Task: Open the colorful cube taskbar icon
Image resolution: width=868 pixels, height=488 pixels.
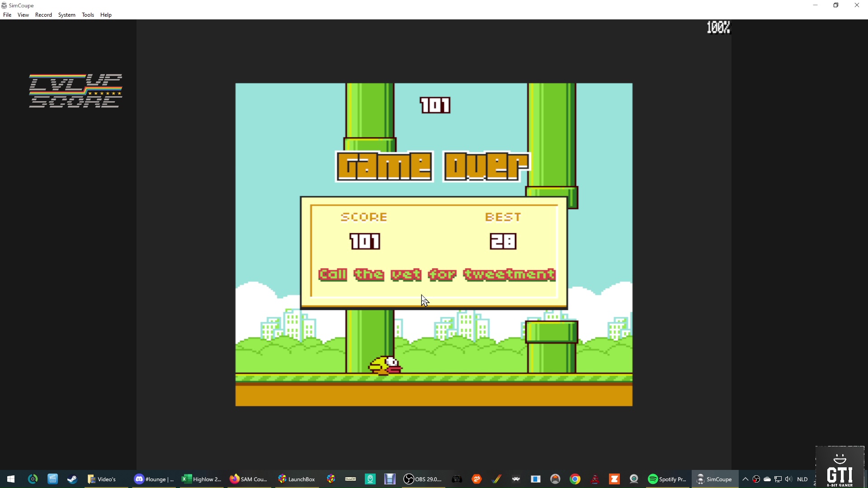Action: [x=331, y=479]
